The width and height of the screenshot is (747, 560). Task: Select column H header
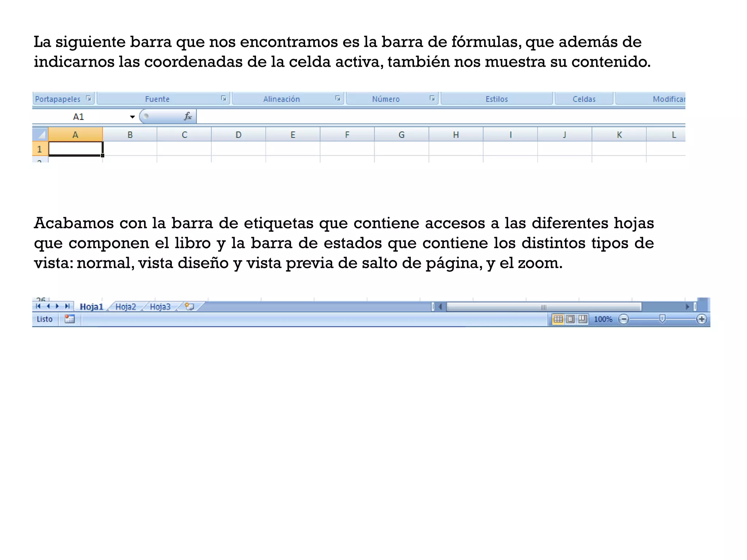tap(456, 135)
